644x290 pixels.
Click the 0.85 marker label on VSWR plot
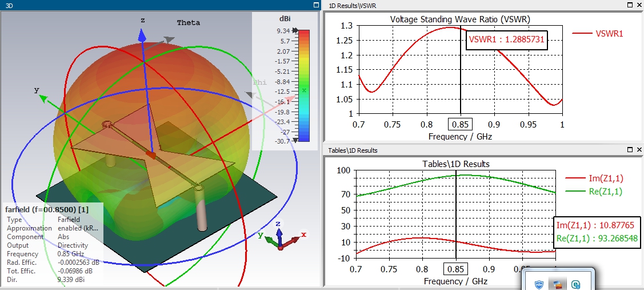click(461, 124)
